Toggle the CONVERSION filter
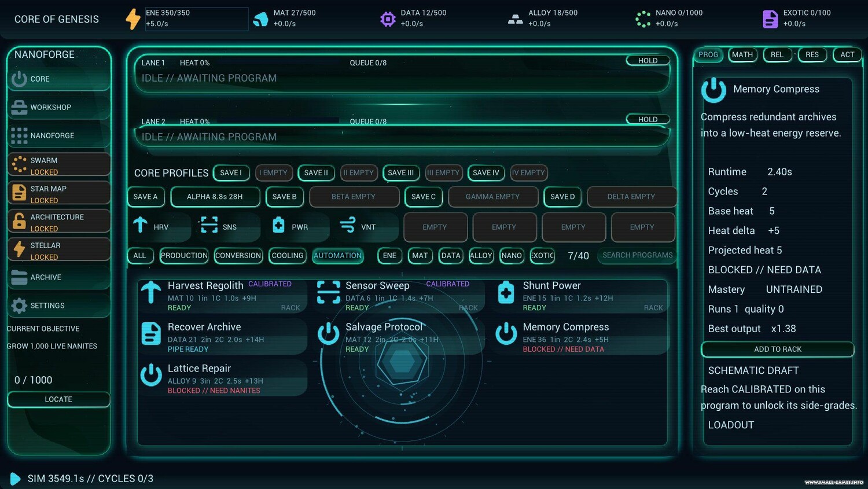 (238, 255)
